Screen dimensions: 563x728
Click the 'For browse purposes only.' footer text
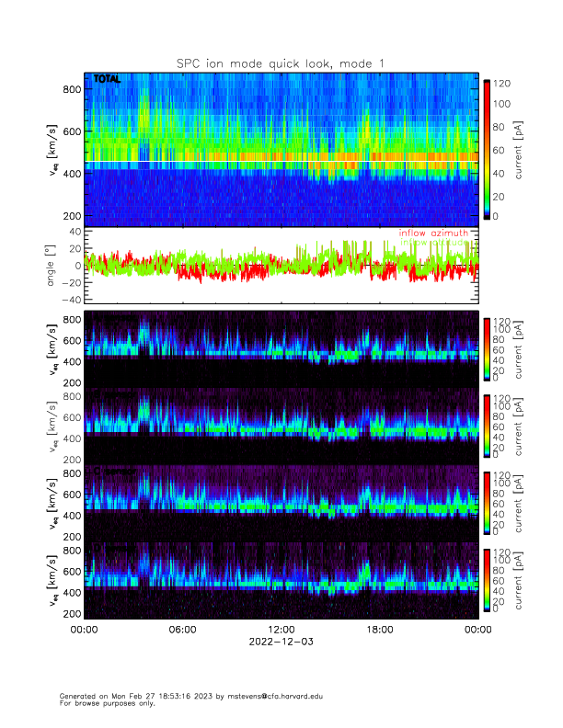(x=103, y=703)
